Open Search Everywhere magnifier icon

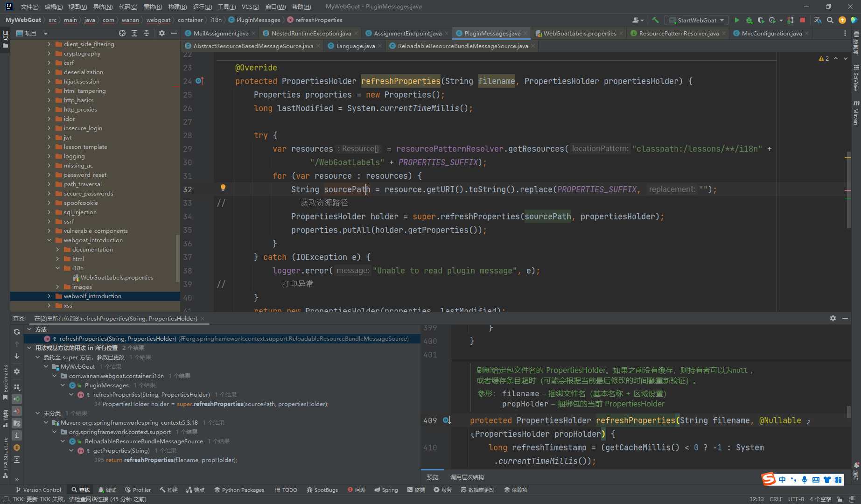(830, 20)
